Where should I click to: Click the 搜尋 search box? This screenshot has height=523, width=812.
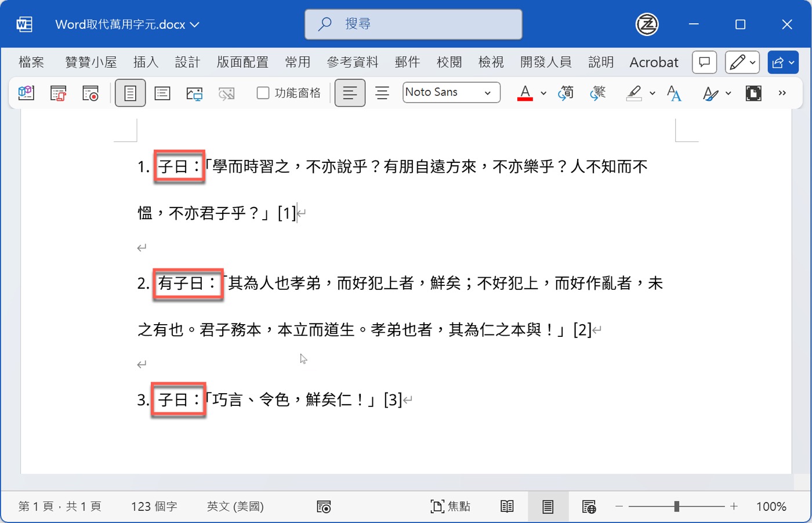[414, 24]
